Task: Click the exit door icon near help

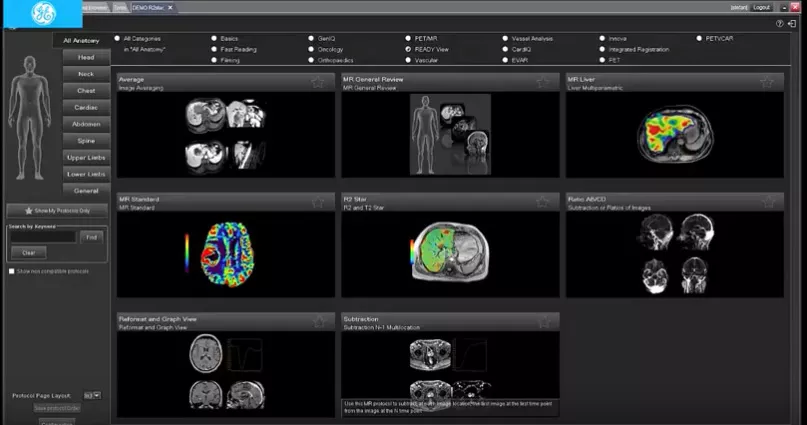Action: coord(792,24)
